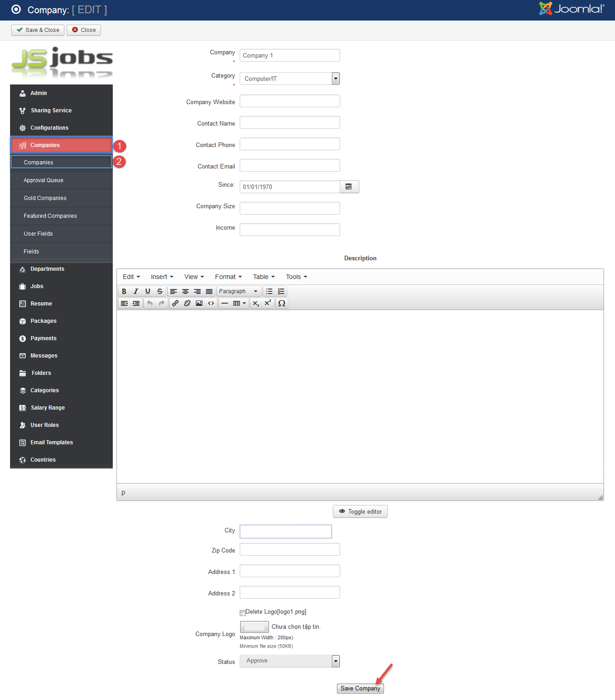Open the Insert menu in editor
The image size is (615, 700).
coord(162,277)
